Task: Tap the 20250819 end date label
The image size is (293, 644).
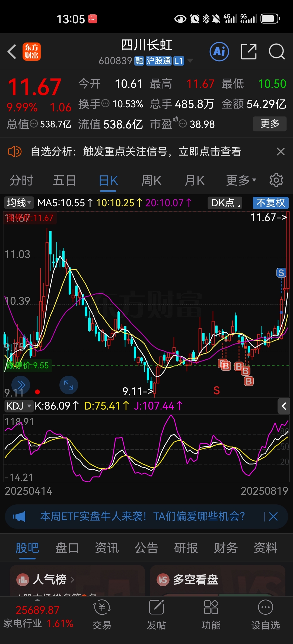Action: tap(265, 491)
